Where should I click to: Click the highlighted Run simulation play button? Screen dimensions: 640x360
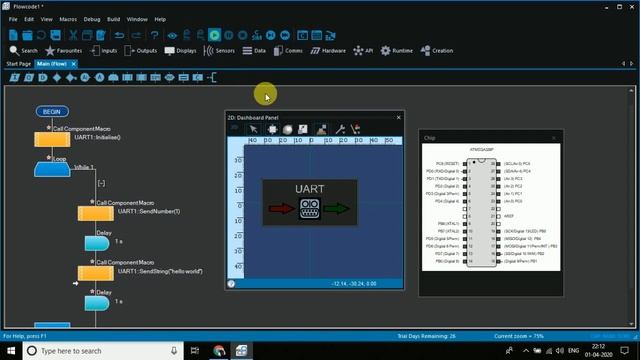(214, 35)
